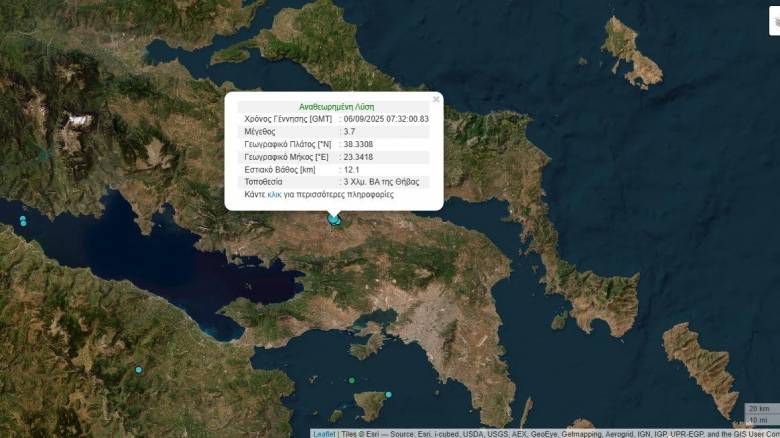Click the magnitude value '3.7'
Image resolution: width=780 pixels, height=438 pixels.
point(349,132)
